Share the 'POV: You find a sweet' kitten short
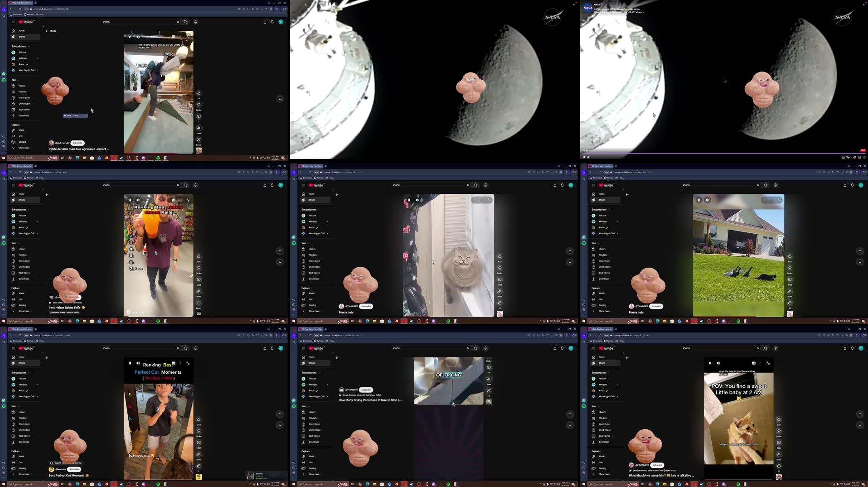The height and width of the screenshot is (487, 868). [x=779, y=454]
